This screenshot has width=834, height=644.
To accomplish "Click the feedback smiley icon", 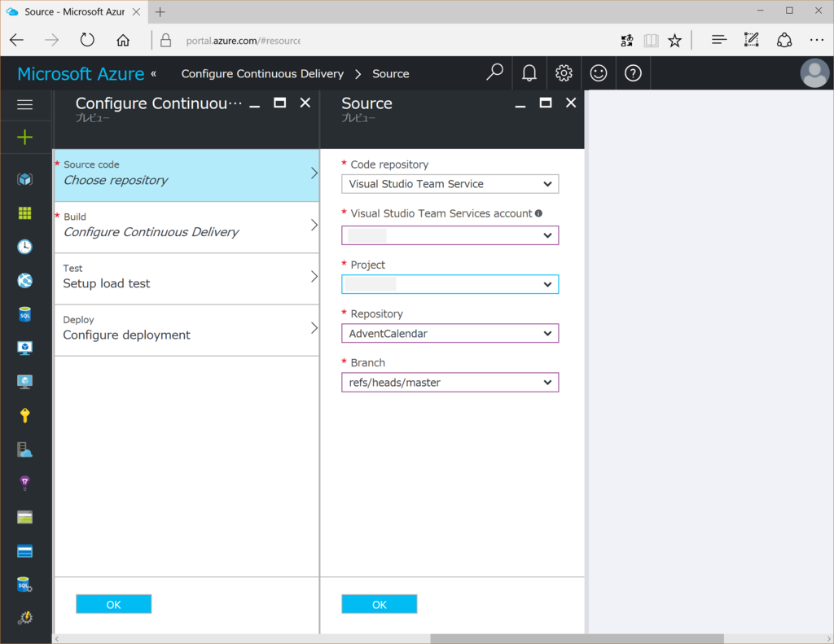I will 599,72.
